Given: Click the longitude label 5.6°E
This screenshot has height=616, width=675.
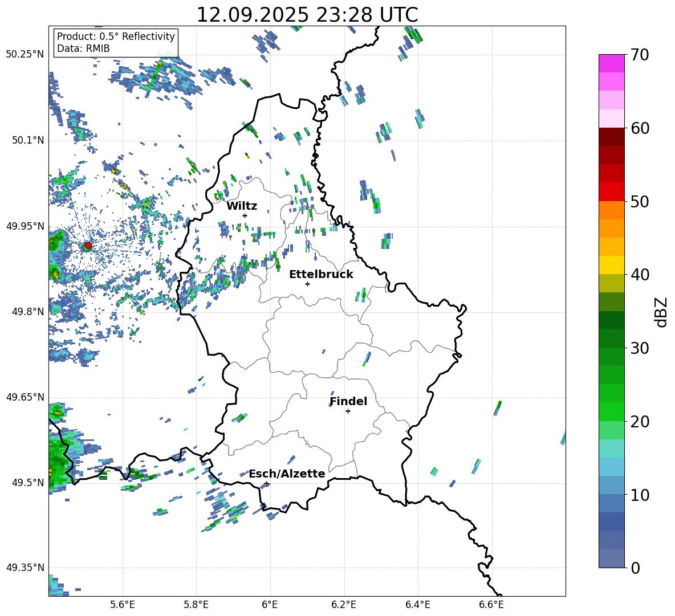Looking at the screenshot, I should 123,605.
